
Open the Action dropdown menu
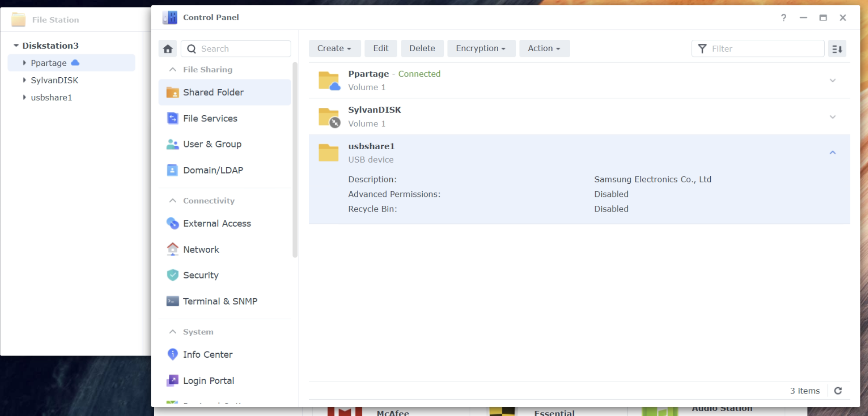coord(544,49)
